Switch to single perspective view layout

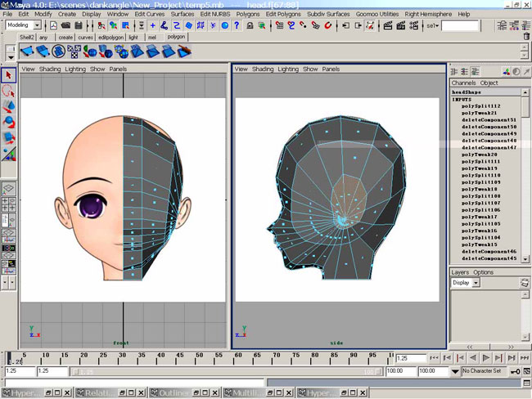click(8, 189)
